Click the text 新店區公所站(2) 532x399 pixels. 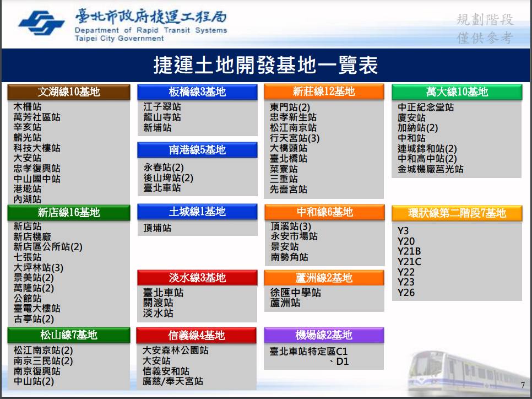(48, 247)
